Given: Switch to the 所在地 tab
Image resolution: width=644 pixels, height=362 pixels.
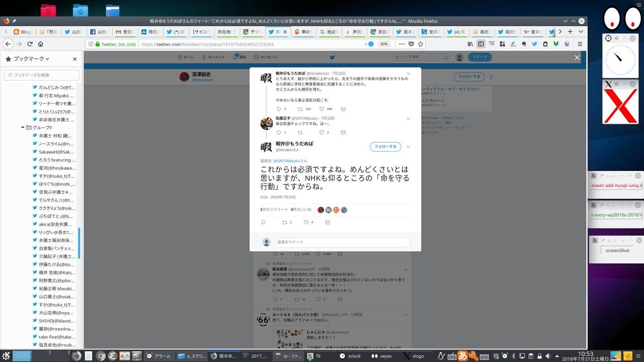Looking at the screenshot, I should pyautogui.click(x=227, y=32).
